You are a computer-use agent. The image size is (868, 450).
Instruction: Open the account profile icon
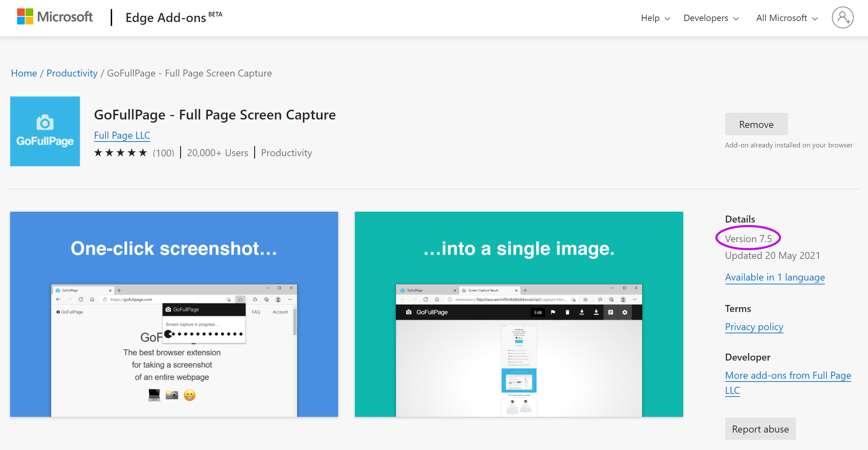tap(843, 17)
